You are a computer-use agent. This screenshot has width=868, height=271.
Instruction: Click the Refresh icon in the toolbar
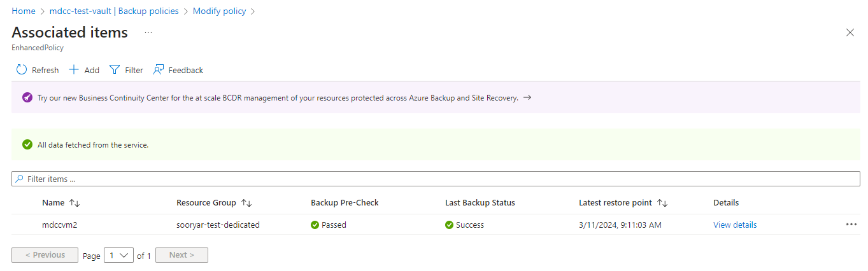point(22,70)
